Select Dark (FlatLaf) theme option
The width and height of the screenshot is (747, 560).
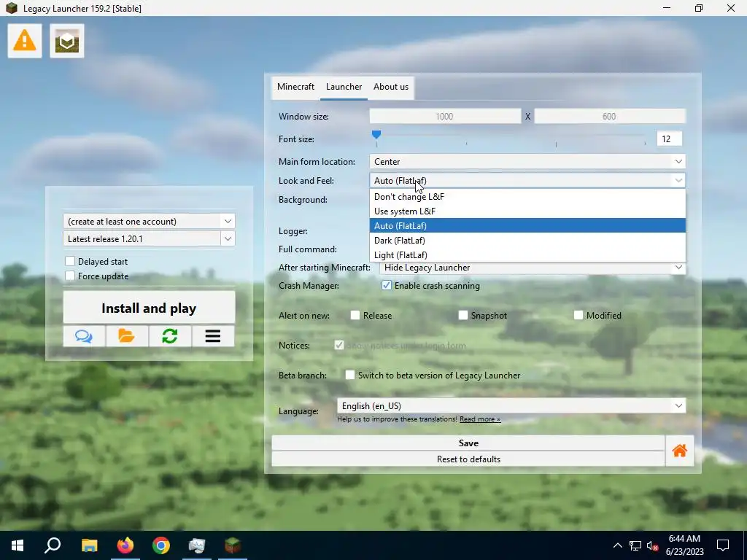pos(527,241)
